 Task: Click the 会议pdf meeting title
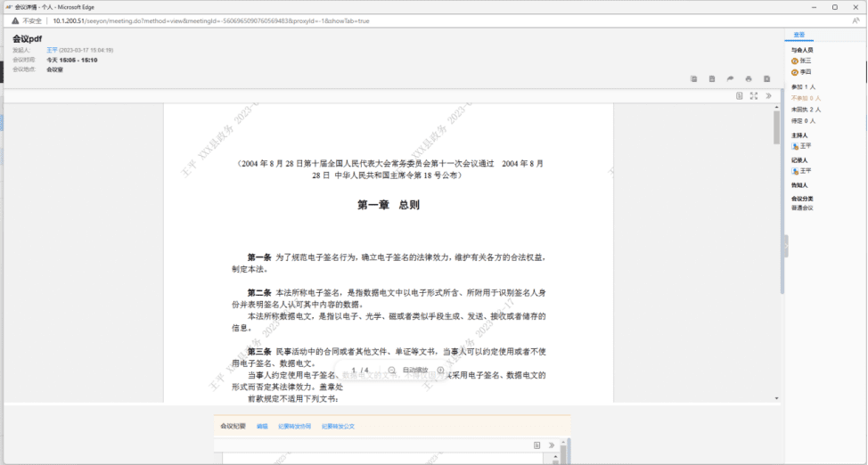(x=28, y=39)
